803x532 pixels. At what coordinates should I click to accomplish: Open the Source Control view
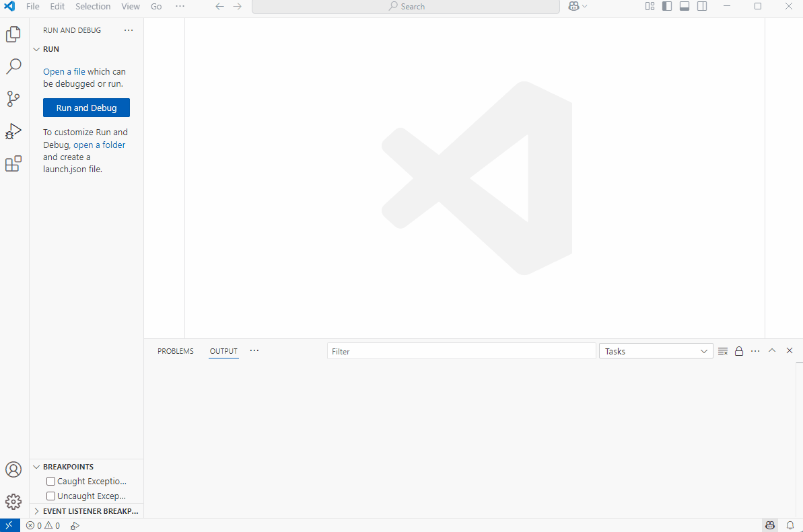tap(14, 99)
